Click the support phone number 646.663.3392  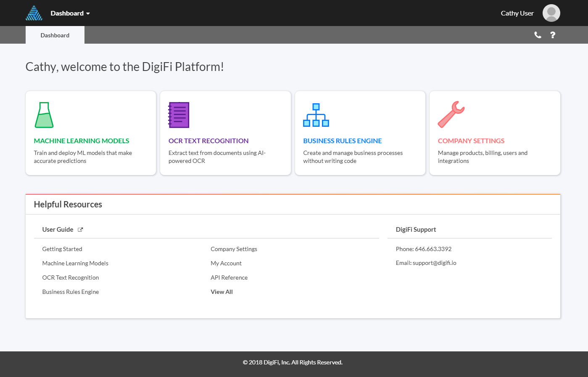tap(433, 249)
